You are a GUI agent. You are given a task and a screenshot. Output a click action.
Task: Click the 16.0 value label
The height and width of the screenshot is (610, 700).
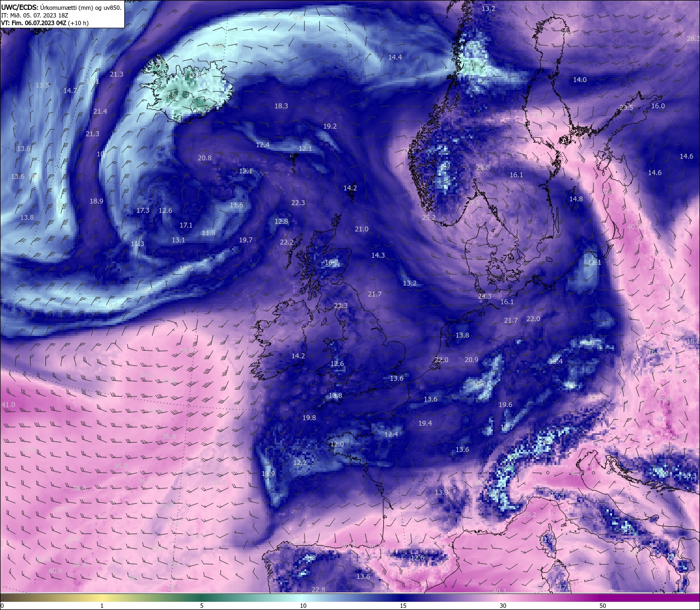658,106
